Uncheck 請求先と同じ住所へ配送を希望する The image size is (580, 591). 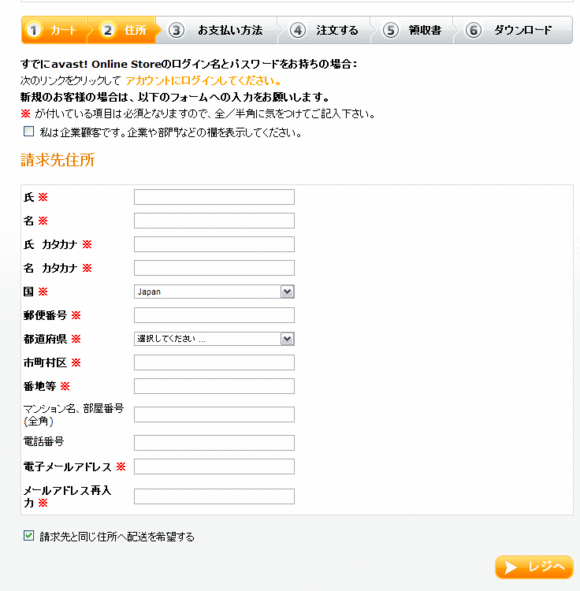pos(29,536)
